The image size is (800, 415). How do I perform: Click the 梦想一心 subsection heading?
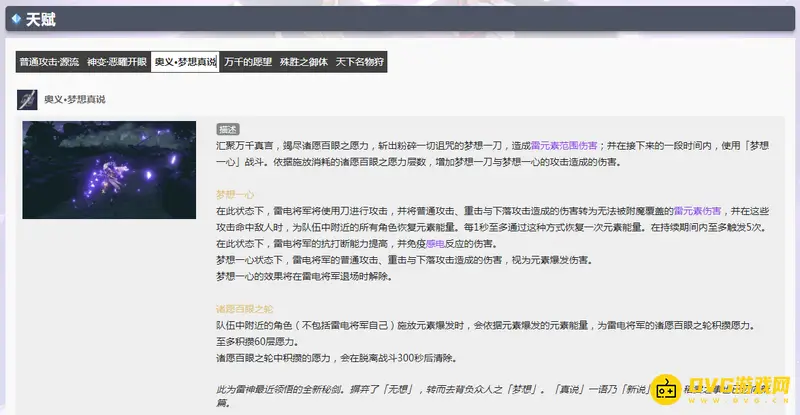235,194
